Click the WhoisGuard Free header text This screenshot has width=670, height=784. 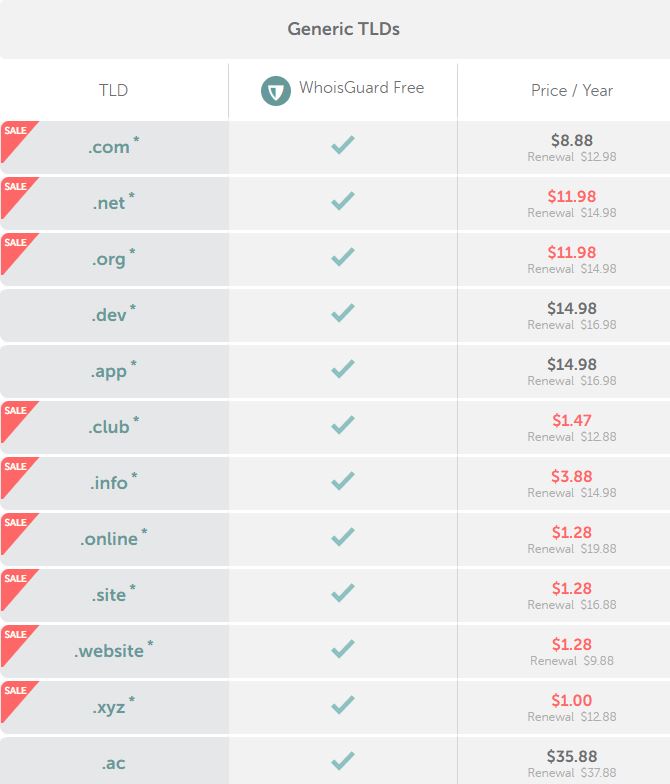coord(362,88)
